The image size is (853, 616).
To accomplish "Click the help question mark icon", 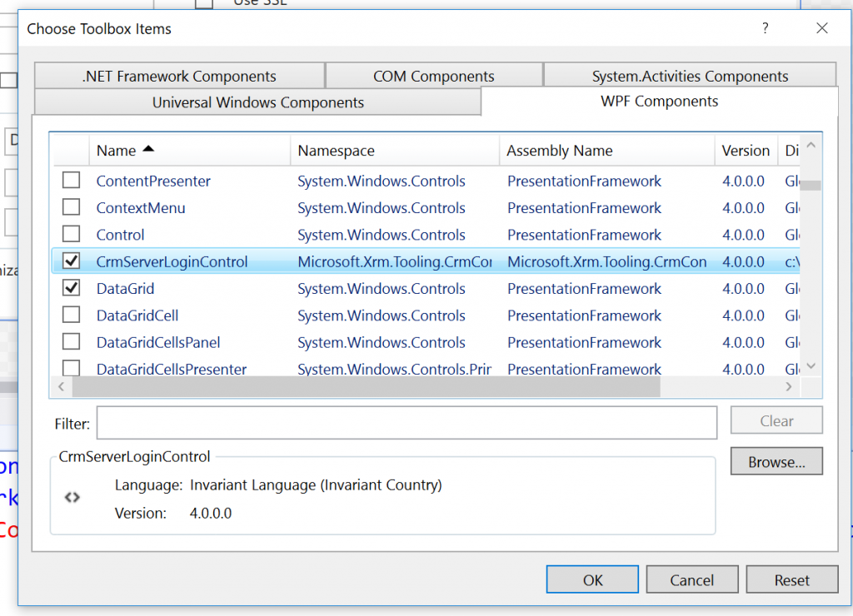I will click(765, 27).
